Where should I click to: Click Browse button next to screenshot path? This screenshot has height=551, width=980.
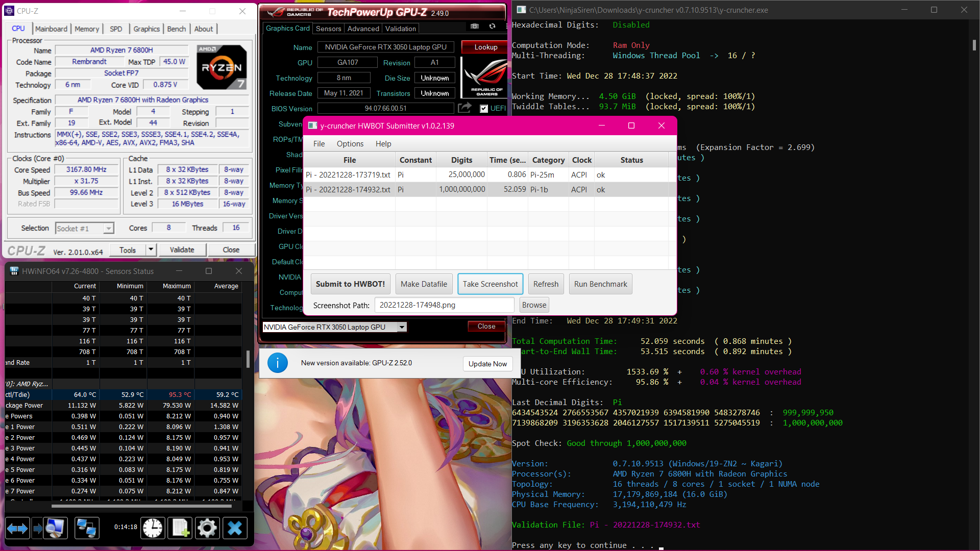coord(534,305)
